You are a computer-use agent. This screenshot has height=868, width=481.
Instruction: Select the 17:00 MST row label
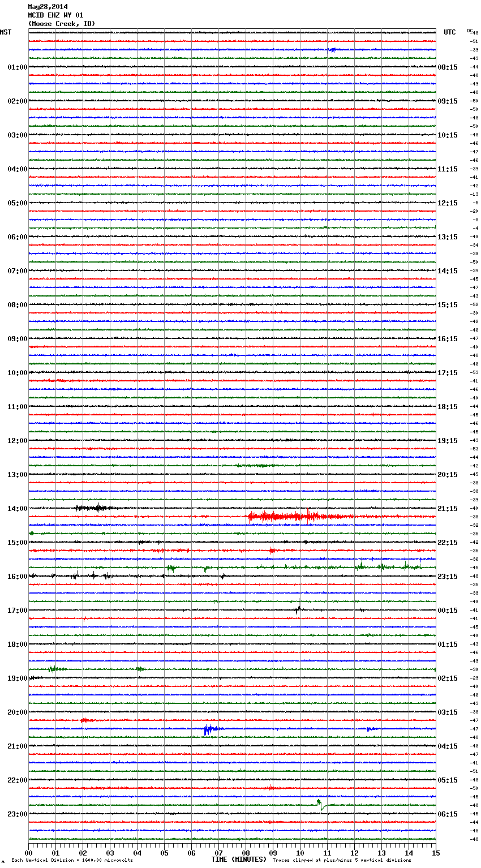[x=17, y=611]
